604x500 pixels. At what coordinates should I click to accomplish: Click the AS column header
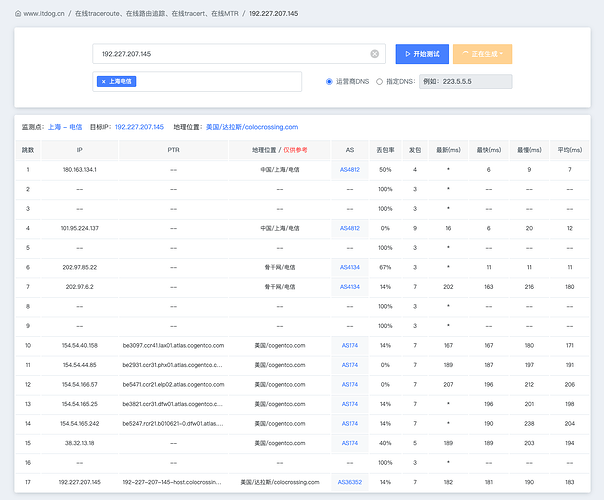350,150
